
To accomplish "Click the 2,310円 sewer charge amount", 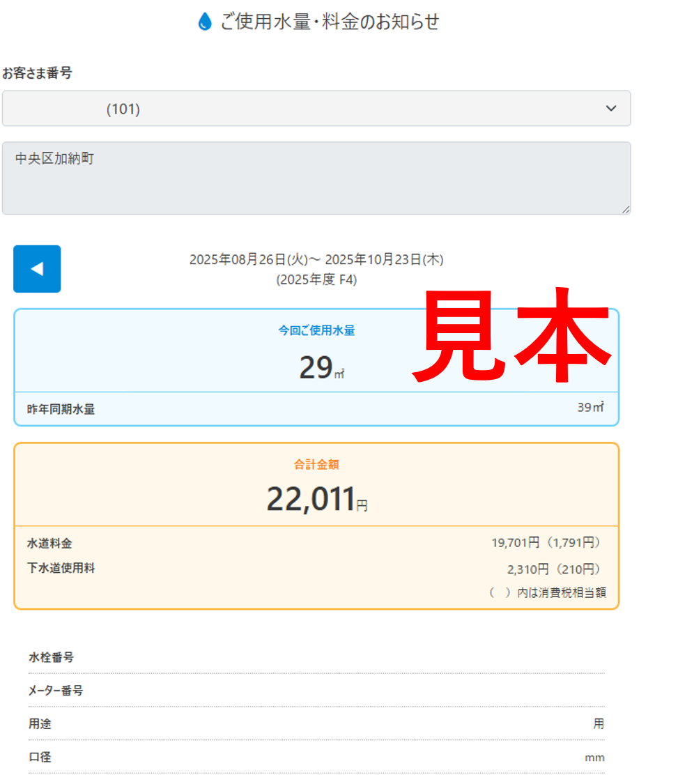I will click(528, 569).
